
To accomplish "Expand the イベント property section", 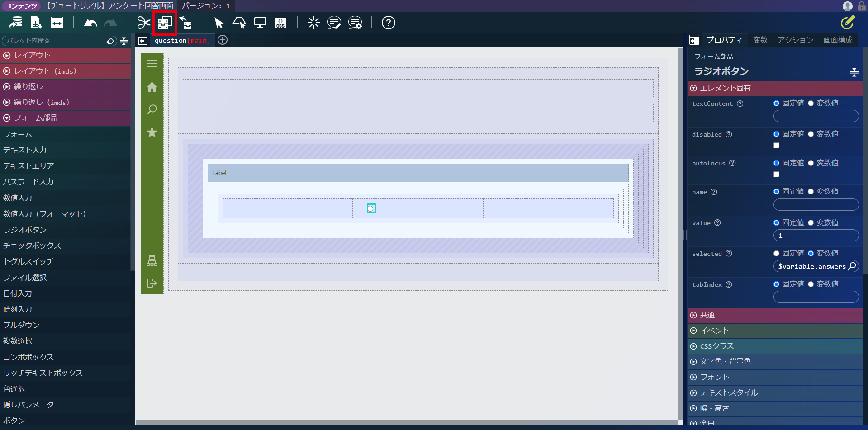I will [775, 331].
